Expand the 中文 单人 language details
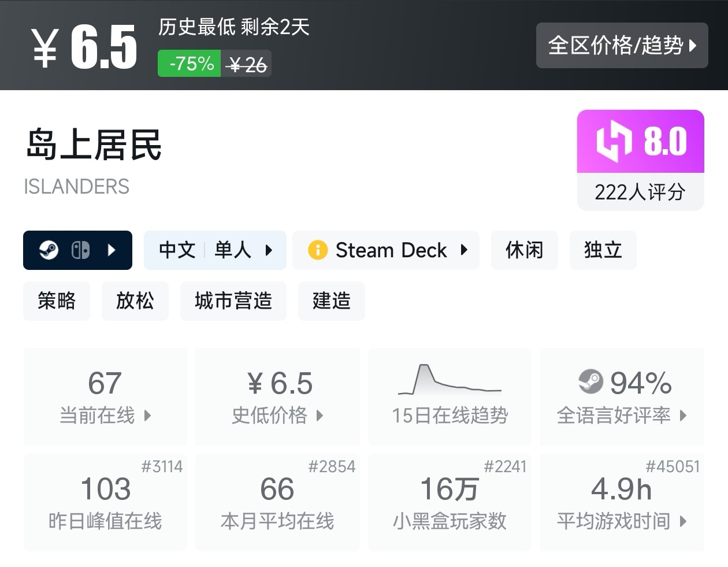The width and height of the screenshot is (728, 567). pos(215,250)
